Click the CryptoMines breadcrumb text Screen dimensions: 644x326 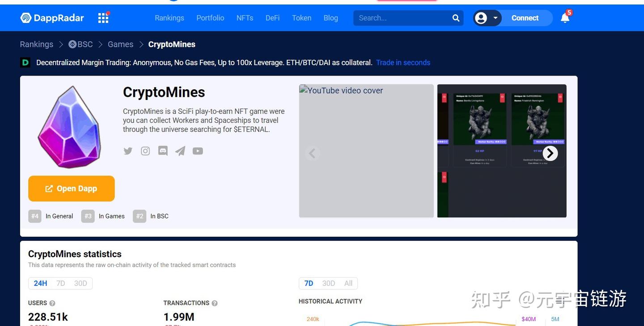(172, 44)
